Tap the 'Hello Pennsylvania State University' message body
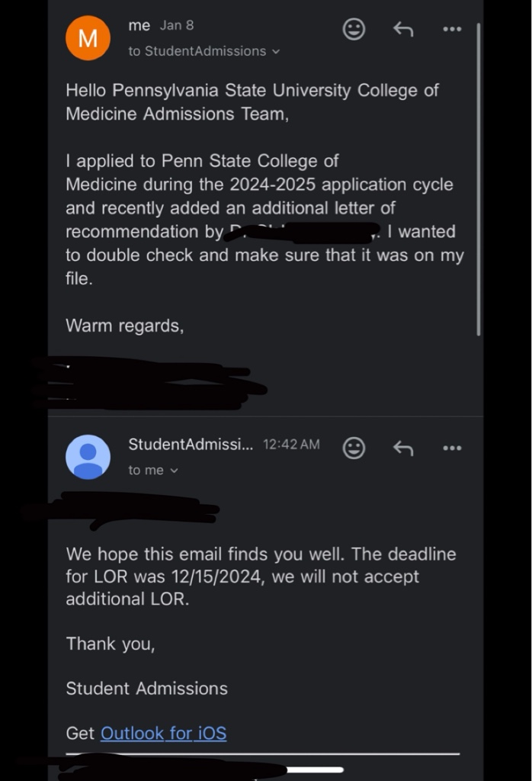Image resolution: width=532 pixels, height=781 pixels. [252, 102]
